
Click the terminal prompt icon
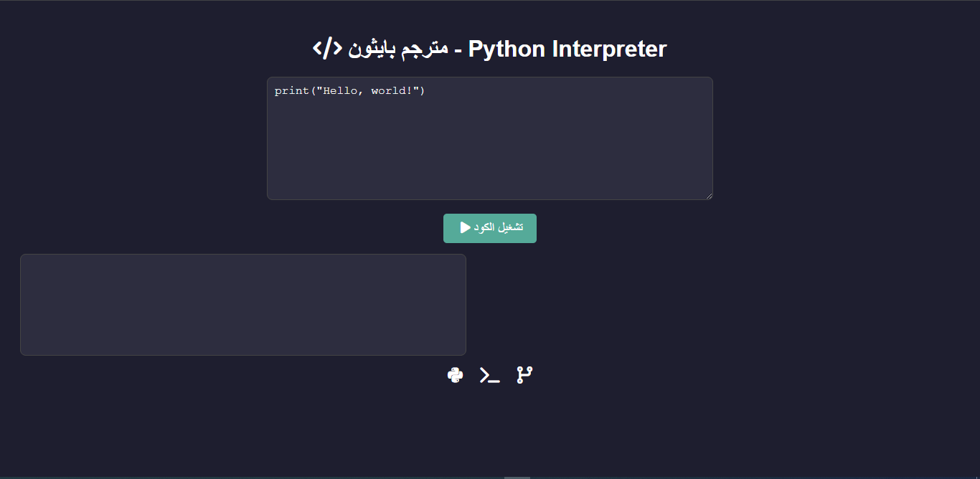(489, 375)
